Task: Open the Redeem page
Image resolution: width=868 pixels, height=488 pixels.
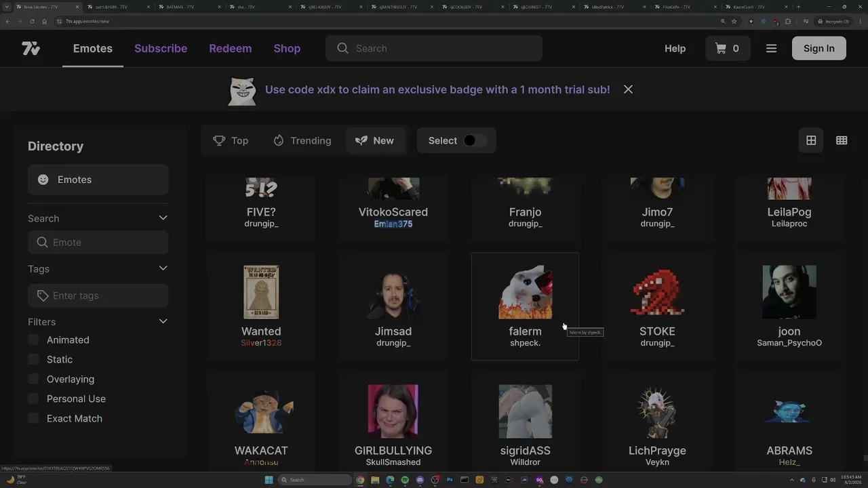Action: tap(230, 48)
